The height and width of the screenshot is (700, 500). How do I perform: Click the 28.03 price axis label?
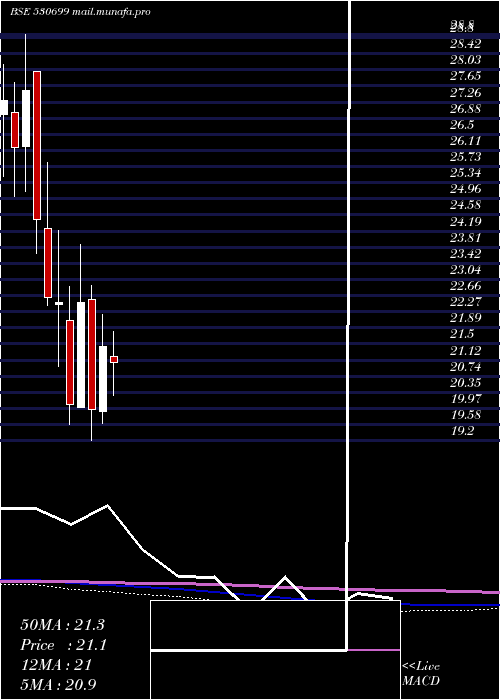pos(466,60)
